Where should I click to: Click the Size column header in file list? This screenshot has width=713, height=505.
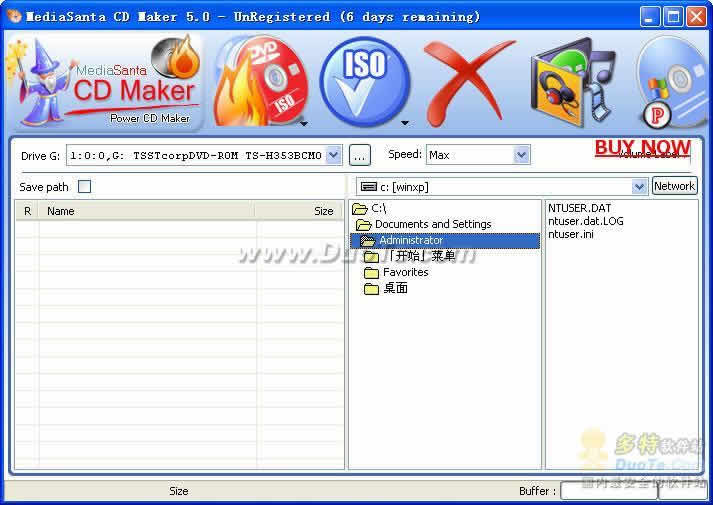[x=299, y=211]
